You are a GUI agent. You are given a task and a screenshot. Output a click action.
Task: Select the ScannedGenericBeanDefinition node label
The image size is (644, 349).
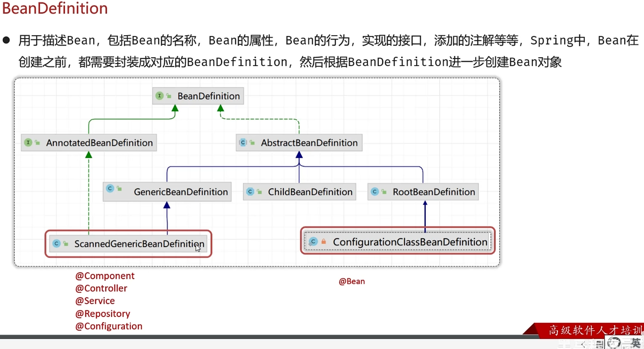[x=139, y=244]
